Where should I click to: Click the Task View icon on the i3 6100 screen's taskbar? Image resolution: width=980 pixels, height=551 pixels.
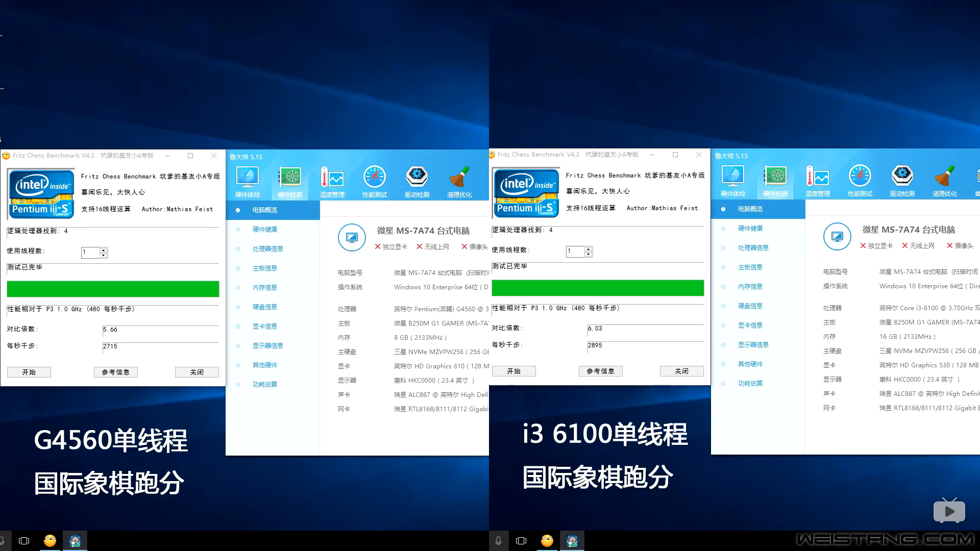(521, 541)
